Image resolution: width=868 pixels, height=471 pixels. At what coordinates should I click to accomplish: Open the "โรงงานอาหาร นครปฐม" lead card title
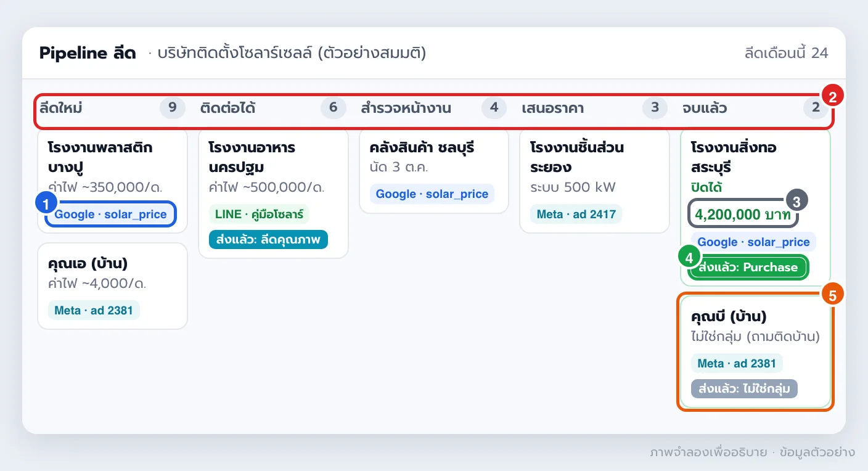[252, 157]
